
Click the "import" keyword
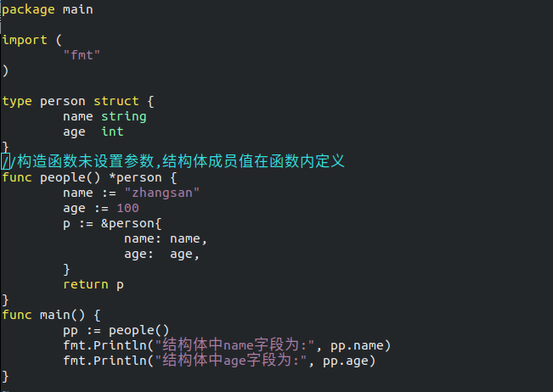point(25,40)
